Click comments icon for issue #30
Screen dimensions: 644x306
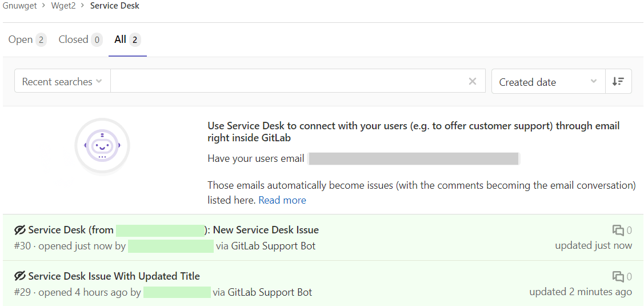click(x=618, y=231)
